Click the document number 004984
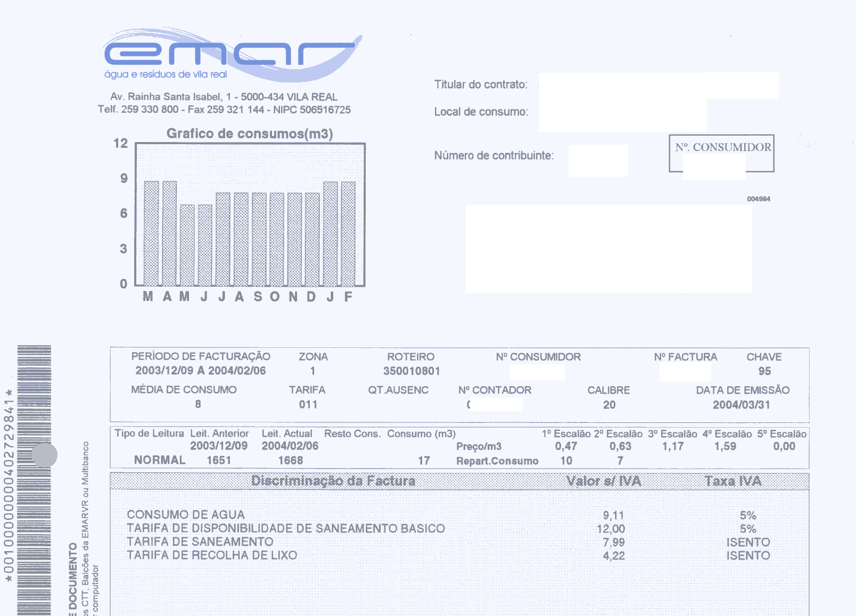Viewport: 856px width, 616px height. (758, 198)
